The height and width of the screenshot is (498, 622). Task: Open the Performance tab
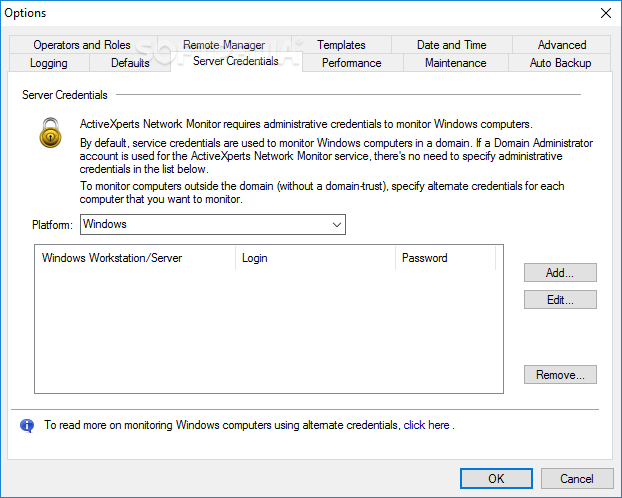tap(351, 63)
